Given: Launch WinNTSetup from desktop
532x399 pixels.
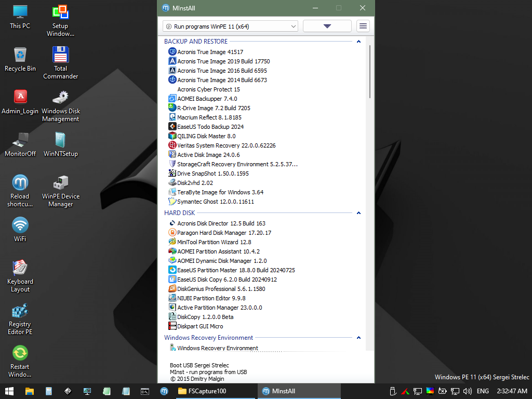Looking at the screenshot, I should (x=60, y=145).
